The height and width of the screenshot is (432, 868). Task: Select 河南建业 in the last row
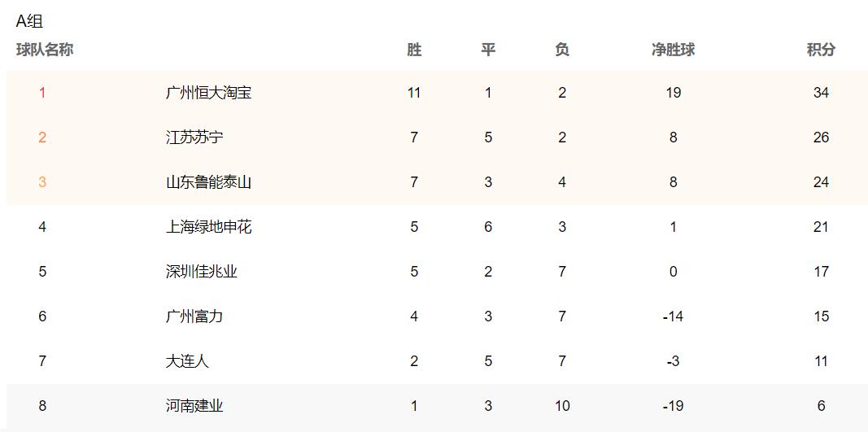tap(194, 406)
